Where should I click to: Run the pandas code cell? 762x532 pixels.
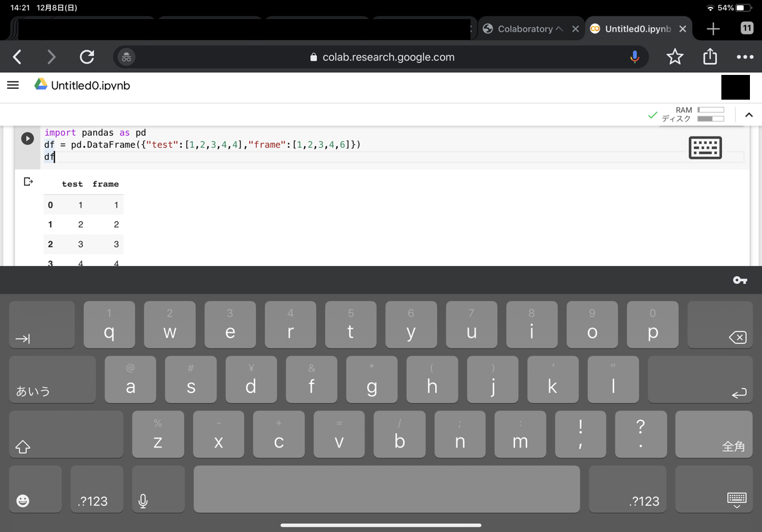(x=26, y=138)
